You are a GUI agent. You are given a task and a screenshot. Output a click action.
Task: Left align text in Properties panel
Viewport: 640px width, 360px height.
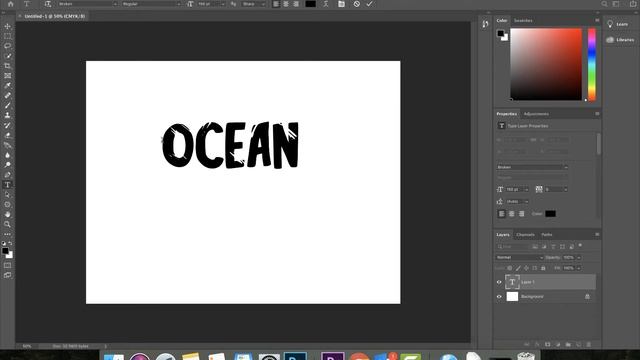502,214
